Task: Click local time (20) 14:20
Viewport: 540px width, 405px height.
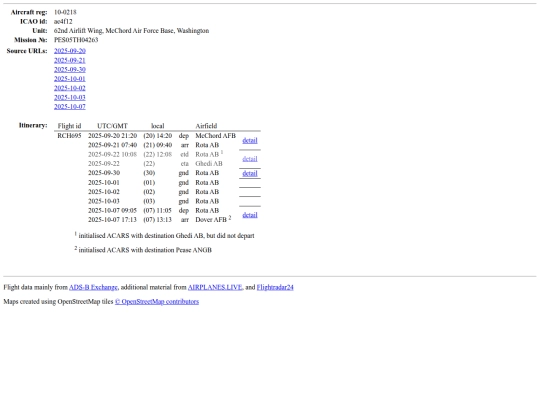Action: [157, 136]
